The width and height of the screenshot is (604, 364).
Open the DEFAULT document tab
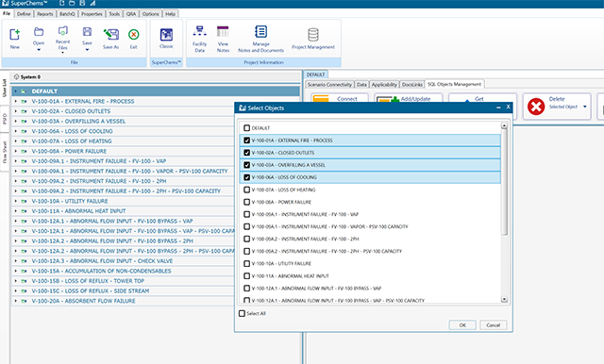click(315, 74)
